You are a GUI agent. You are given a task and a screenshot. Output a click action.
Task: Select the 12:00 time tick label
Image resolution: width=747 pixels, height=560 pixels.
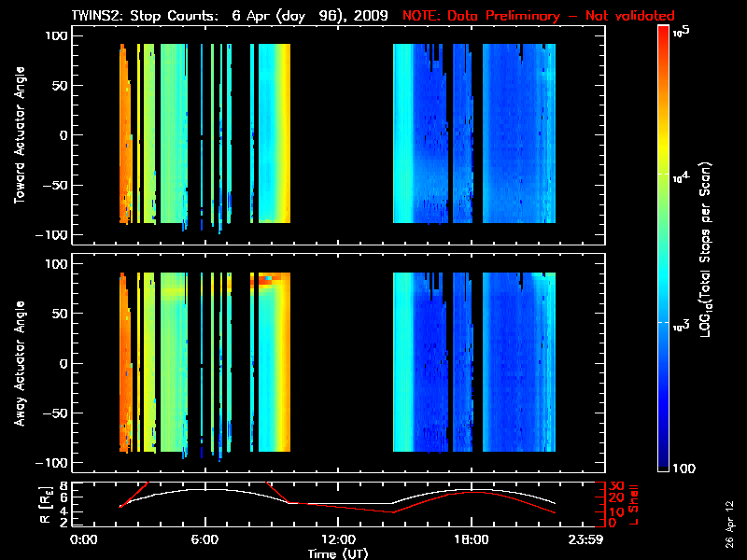pos(338,539)
